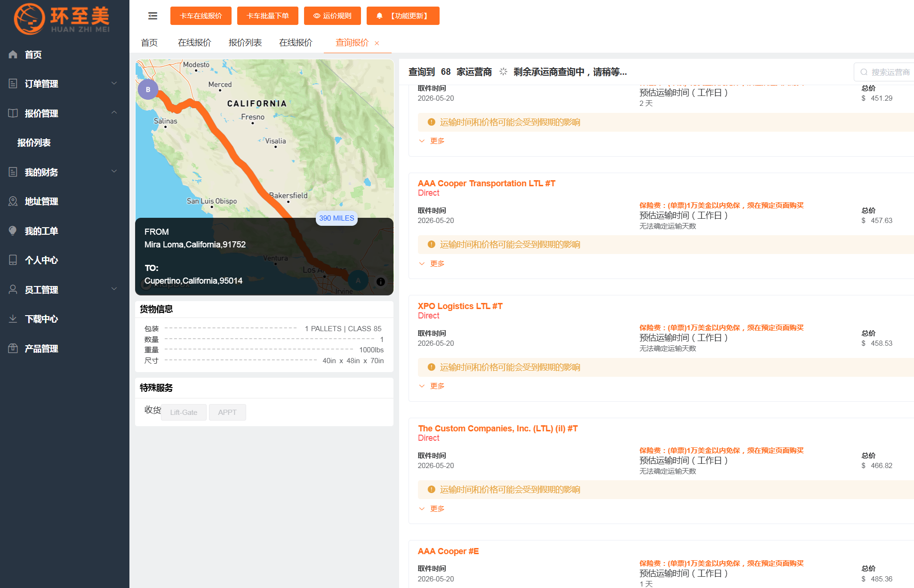Click the 产品管理 box icon
Viewport: 914px width, 588px height.
pos(13,349)
